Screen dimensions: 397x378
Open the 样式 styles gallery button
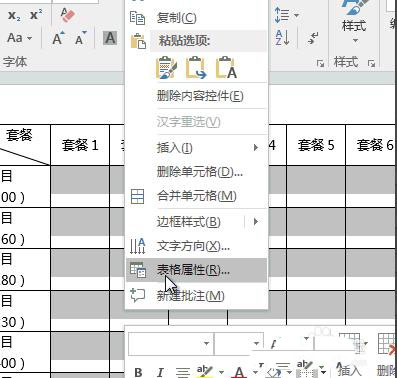pos(354,23)
